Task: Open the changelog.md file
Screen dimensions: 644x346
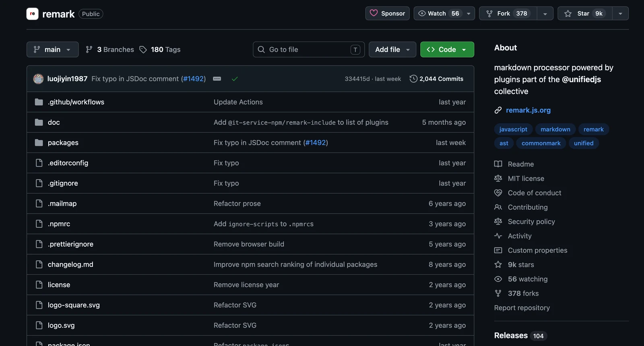Action: (70, 264)
